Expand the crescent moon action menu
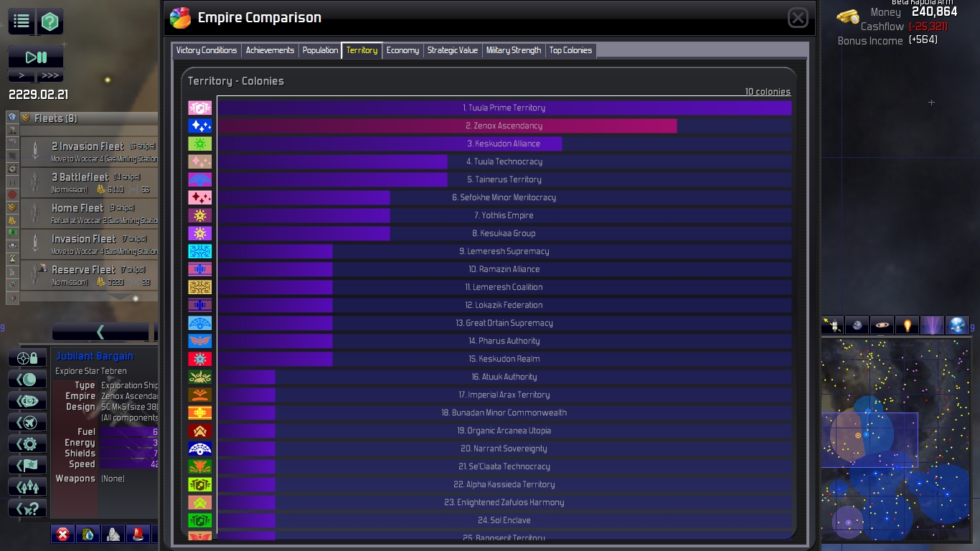 [x=27, y=380]
